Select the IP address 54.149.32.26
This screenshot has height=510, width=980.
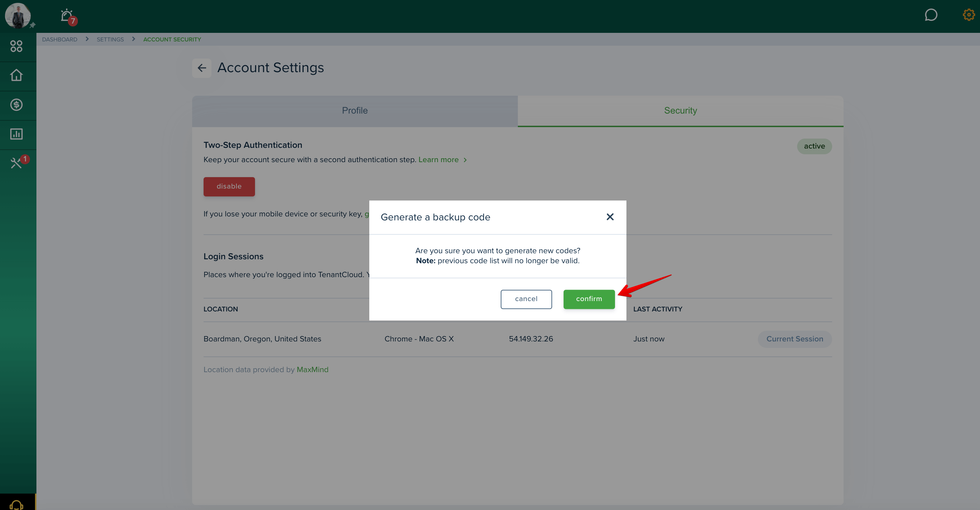531,339
